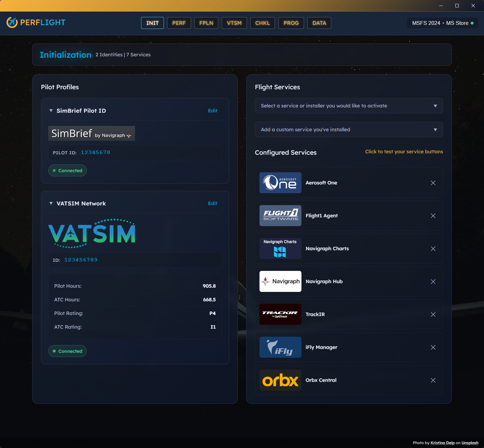Open Orbx Central via its logo
484x448 pixels.
coord(280,380)
